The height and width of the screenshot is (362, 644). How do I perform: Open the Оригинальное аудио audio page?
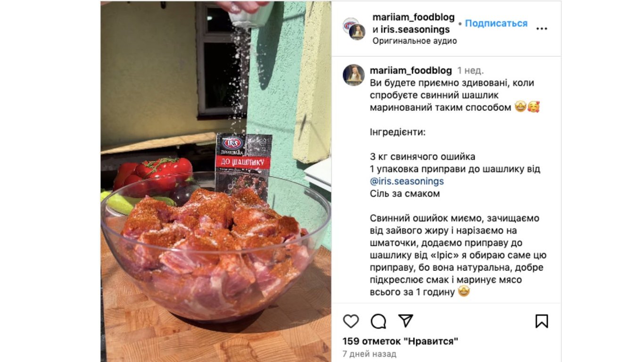point(414,41)
